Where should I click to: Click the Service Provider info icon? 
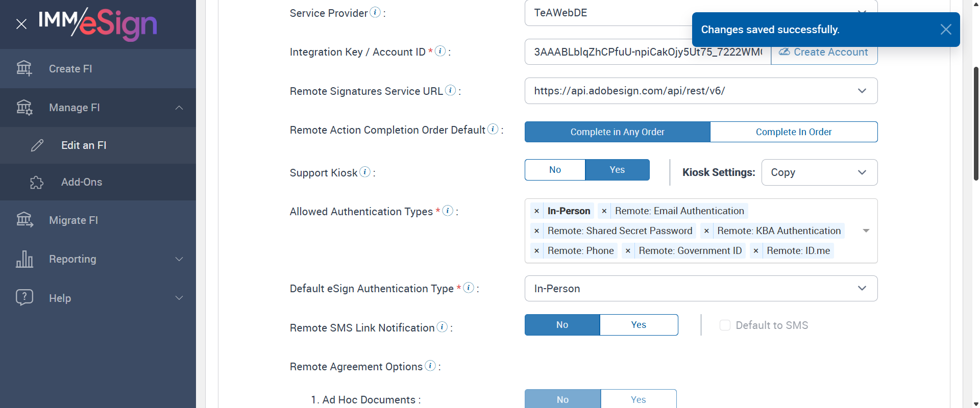pyautogui.click(x=375, y=12)
